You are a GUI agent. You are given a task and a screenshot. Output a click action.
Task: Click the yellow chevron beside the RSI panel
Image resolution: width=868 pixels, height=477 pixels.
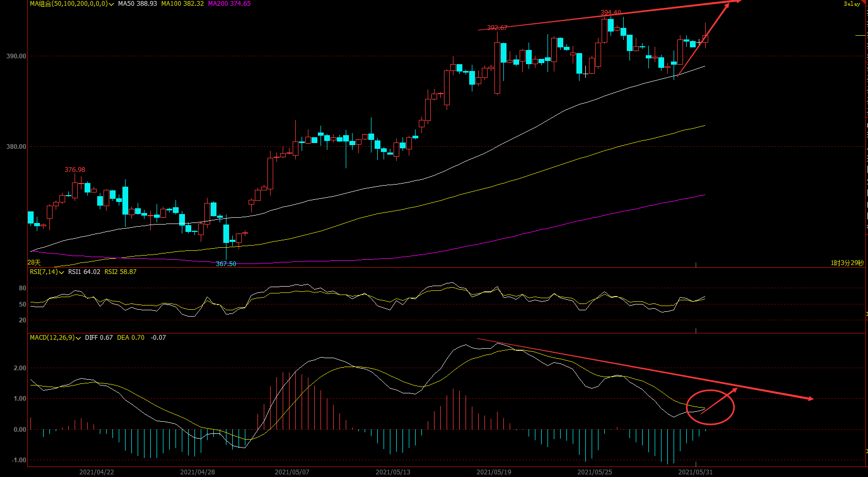point(866,314)
